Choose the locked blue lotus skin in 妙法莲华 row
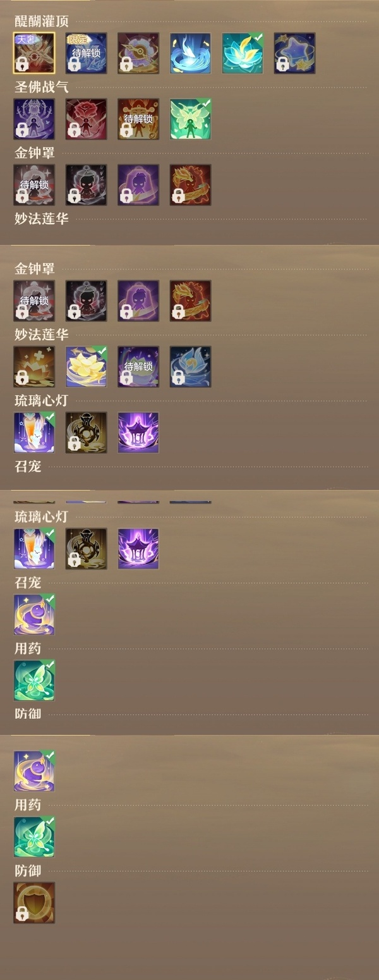 click(x=190, y=367)
